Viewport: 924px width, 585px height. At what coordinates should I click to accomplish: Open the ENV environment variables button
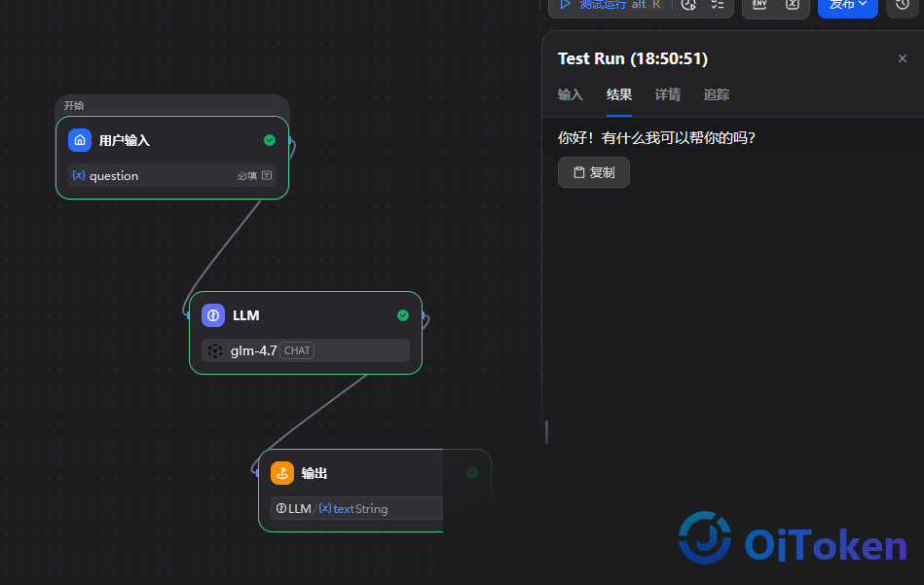click(759, 5)
